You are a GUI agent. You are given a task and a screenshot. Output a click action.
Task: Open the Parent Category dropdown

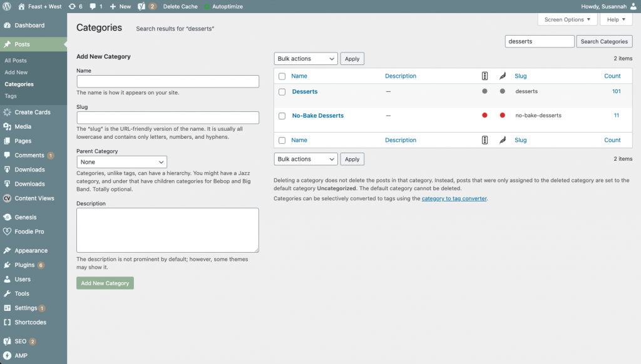click(x=121, y=161)
